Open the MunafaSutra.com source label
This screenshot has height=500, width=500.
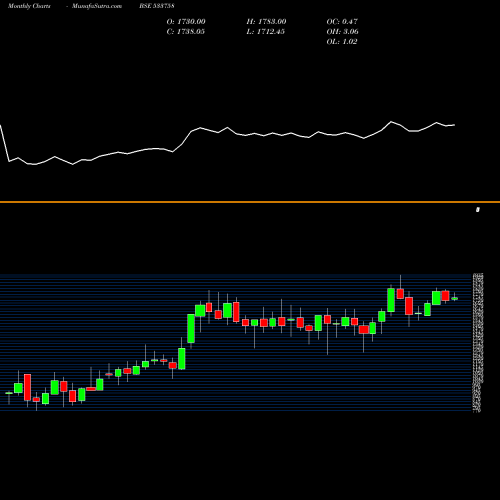point(97,6)
